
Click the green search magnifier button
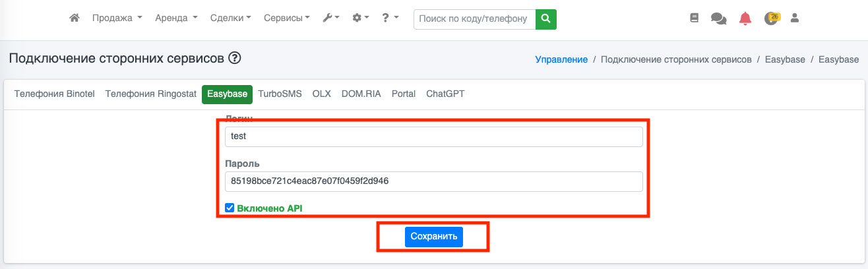pos(545,19)
